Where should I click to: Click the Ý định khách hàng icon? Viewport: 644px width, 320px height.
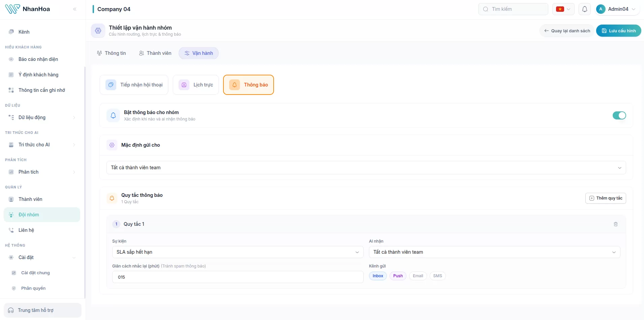[11, 75]
